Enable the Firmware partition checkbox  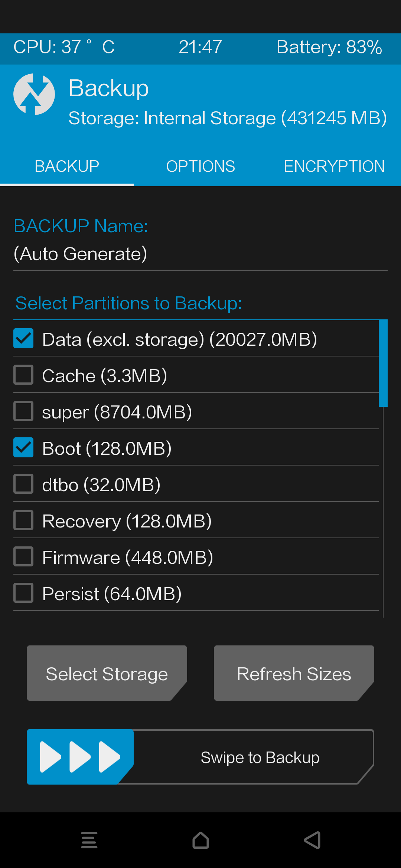pos(23,556)
